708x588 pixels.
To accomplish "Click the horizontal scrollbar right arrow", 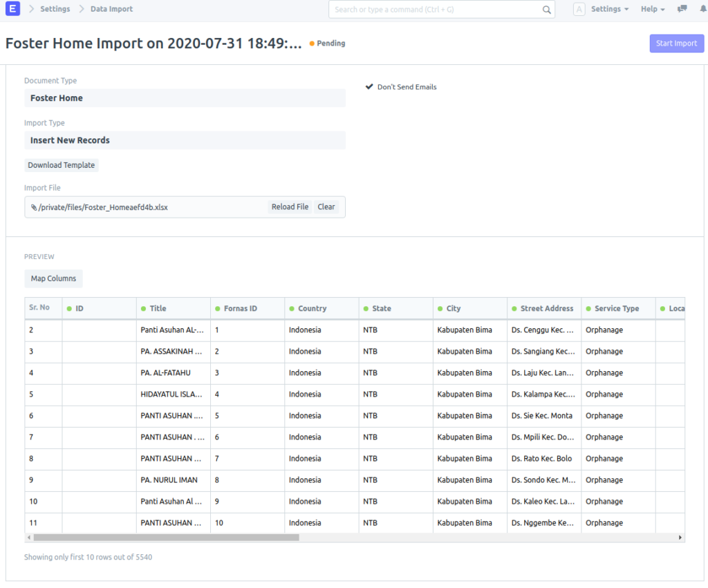I will click(x=680, y=537).
